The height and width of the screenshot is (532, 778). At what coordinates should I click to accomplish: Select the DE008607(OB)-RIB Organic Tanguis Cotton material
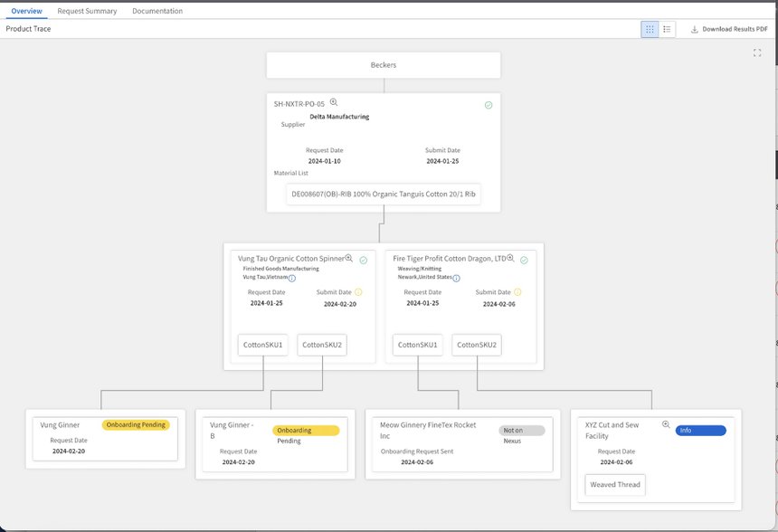pos(383,194)
